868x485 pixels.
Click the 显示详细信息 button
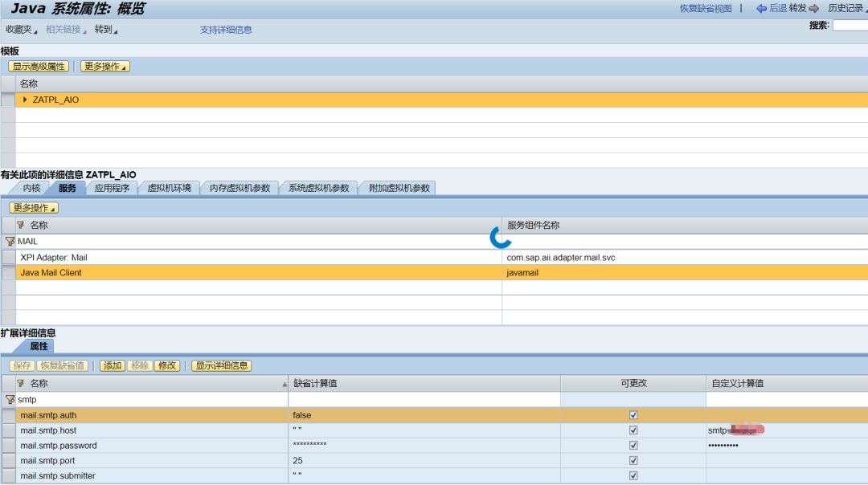[x=222, y=365]
